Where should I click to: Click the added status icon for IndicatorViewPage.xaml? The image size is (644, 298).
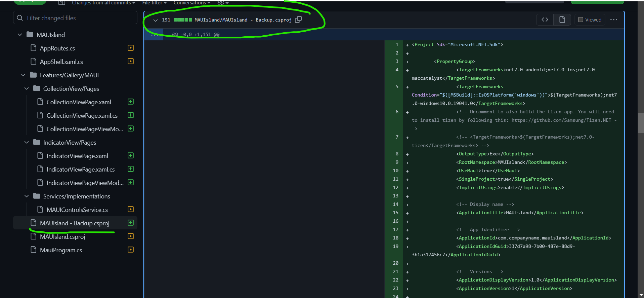tap(131, 156)
